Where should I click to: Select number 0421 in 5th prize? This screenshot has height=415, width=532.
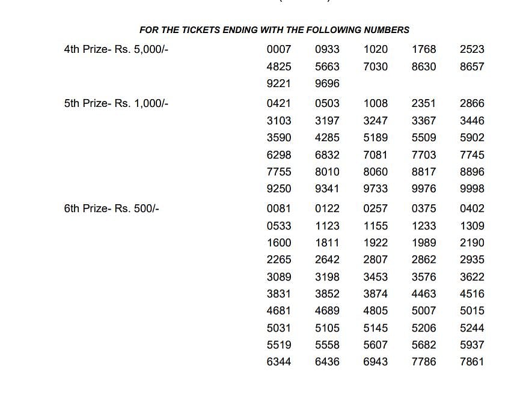[278, 103]
